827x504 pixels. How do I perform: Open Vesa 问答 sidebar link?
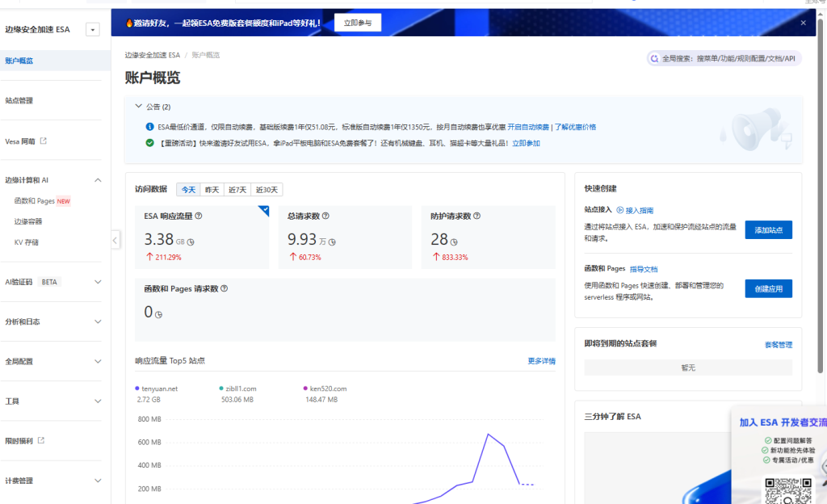point(20,141)
